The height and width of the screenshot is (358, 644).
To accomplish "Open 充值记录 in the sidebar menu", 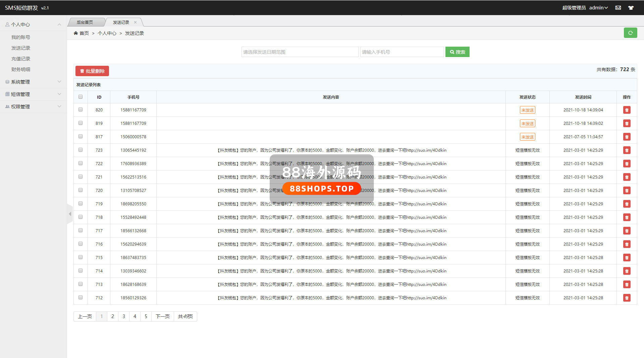I will click(x=21, y=59).
